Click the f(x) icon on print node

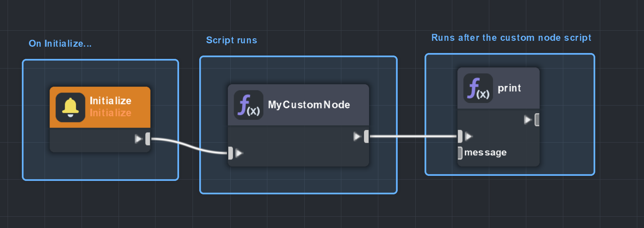(x=478, y=88)
